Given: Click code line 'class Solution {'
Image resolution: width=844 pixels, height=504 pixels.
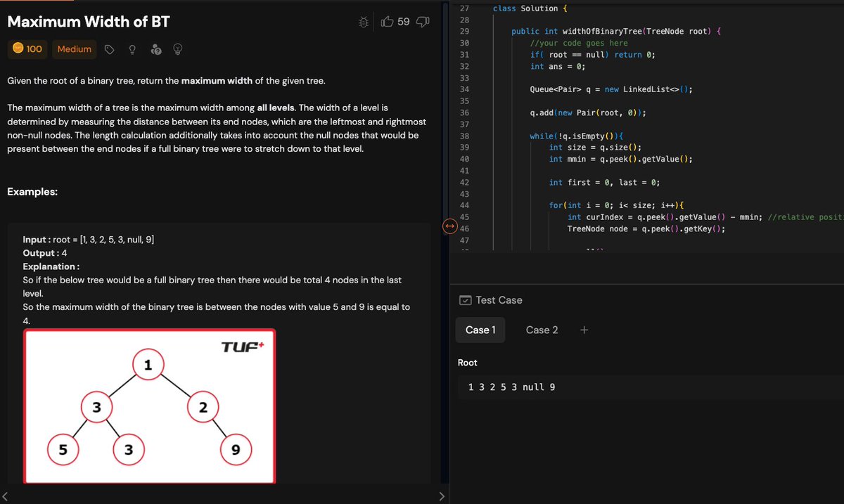Looking at the screenshot, I should 530,8.
